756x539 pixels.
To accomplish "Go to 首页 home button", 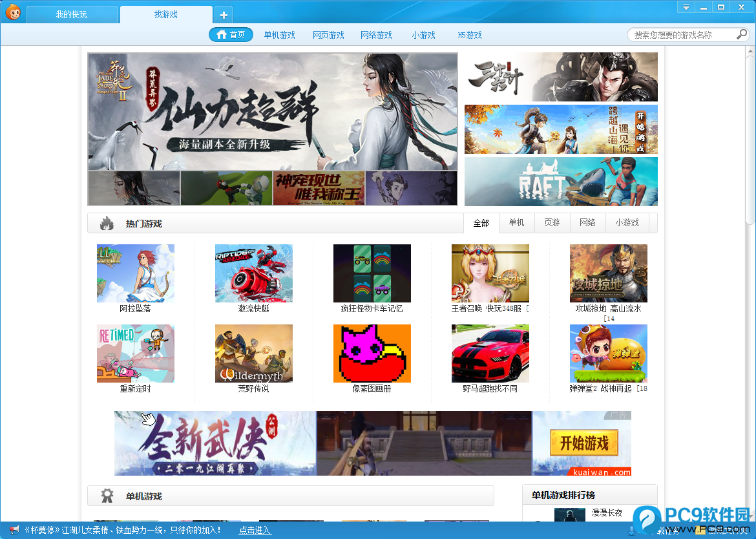I will pos(231,35).
